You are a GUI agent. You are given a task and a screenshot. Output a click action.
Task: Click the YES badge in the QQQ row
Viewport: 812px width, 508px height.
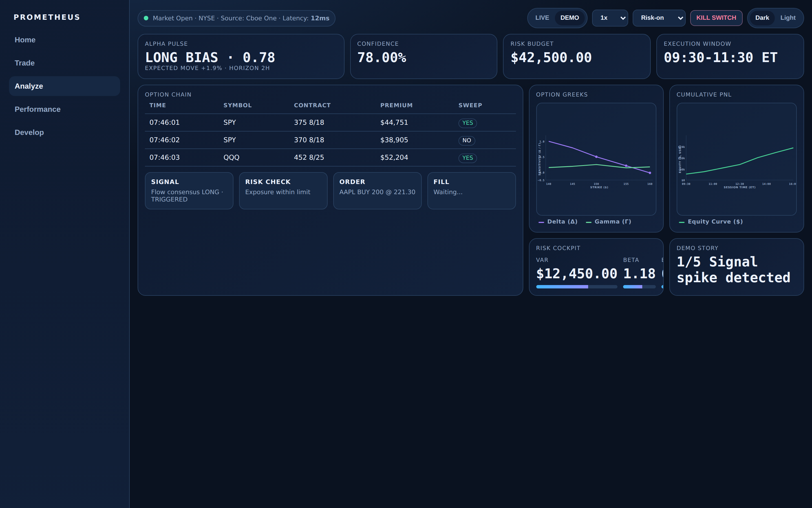tap(467, 158)
